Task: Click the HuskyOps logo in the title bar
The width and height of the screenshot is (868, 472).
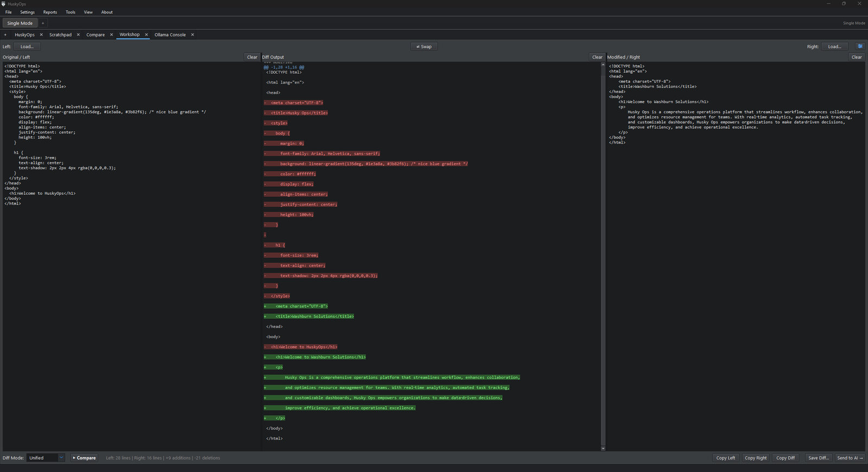Action: coord(3,4)
